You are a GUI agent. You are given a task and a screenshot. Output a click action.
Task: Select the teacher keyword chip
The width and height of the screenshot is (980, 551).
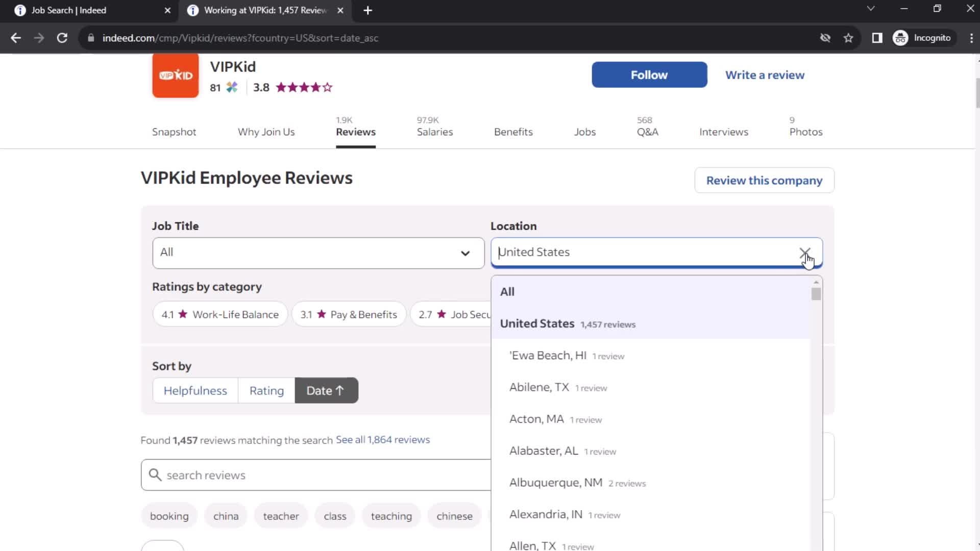[281, 516]
